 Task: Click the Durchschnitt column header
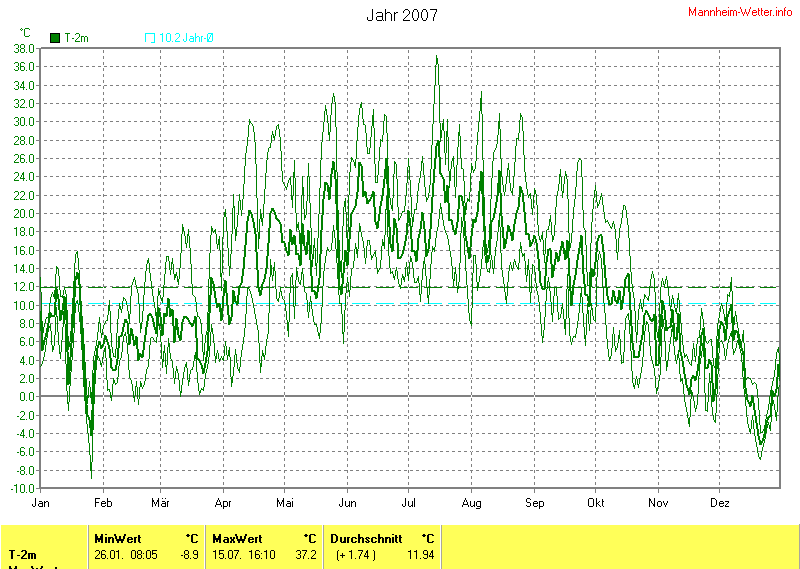[x=366, y=538]
